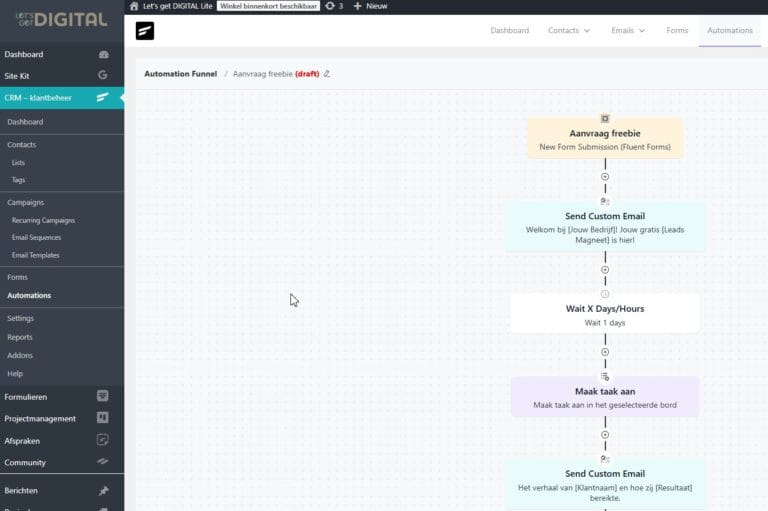Click the Afspraken calendar icon in sidebar
This screenshot has width=768, height=511.
(x=103, y=440)
